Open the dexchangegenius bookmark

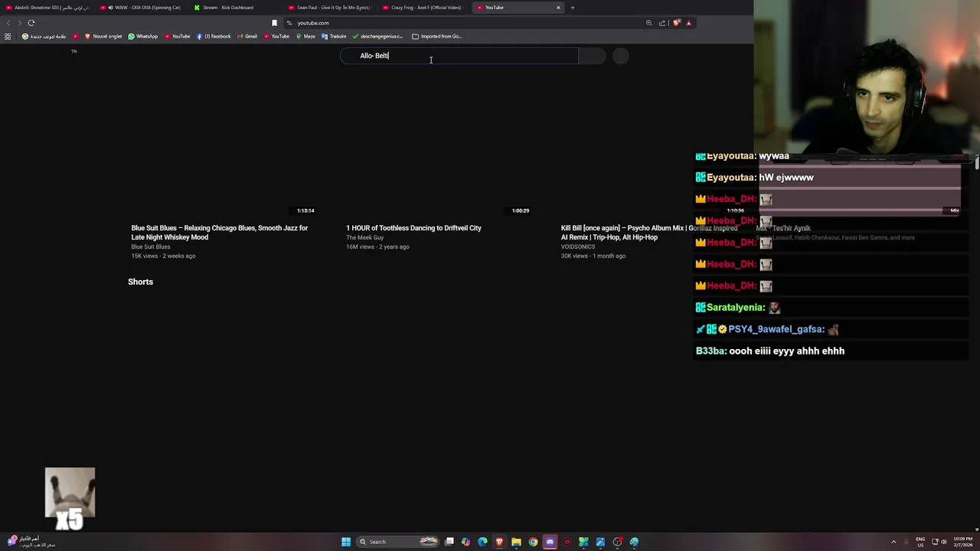click(x=377, y=36)
